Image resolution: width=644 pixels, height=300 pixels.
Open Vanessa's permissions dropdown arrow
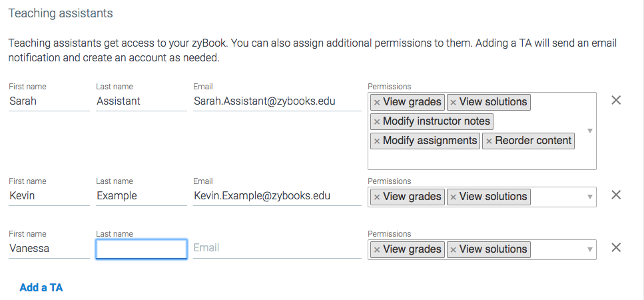tap(589, 249)
